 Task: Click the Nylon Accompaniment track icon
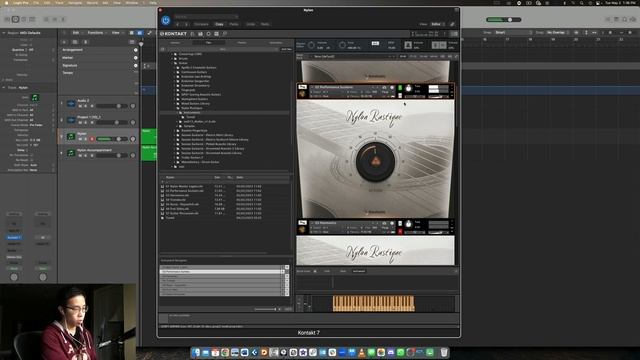71,153
